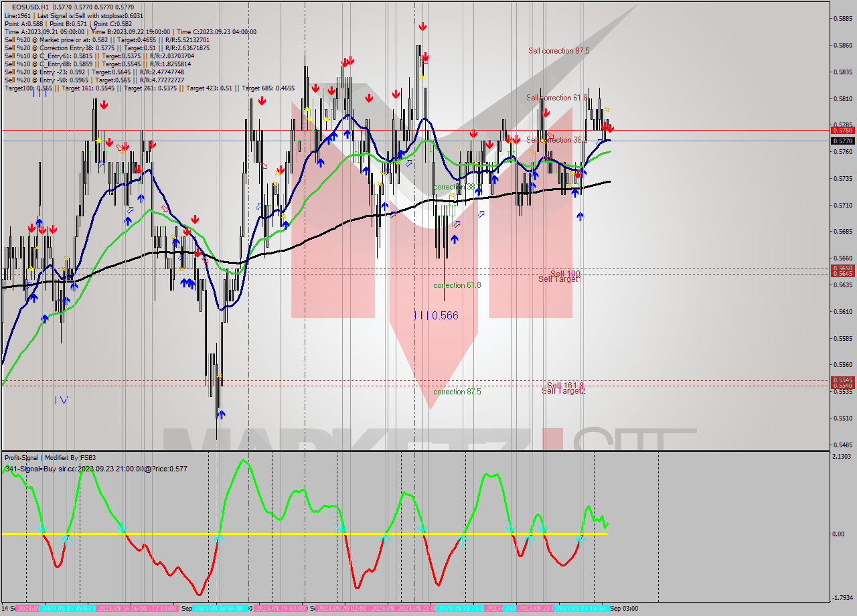Viewport: 857px width, 616px height.
Task: Click the 0.5650 price tag on axis
Action: pyautogui.click(x=842, y=268)
